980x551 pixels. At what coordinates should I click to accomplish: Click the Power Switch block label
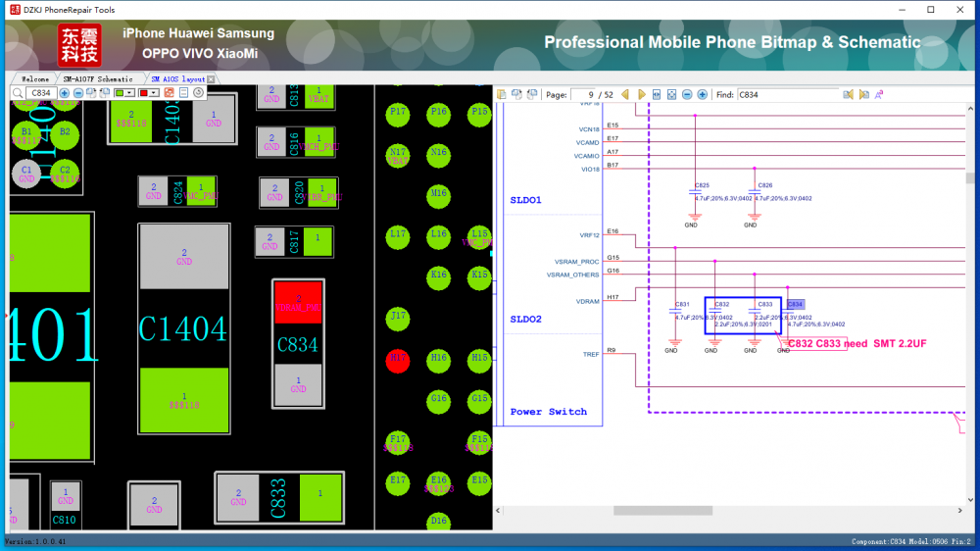tap(548, 412)
